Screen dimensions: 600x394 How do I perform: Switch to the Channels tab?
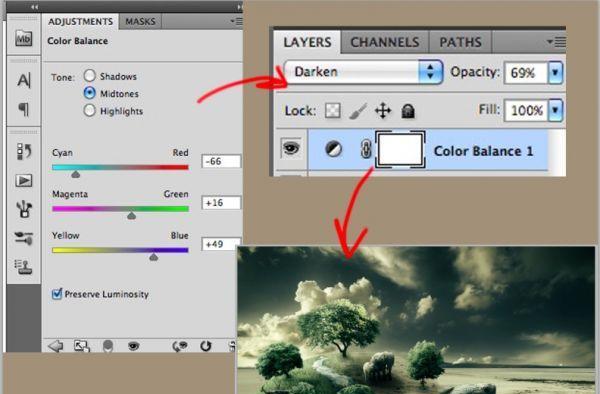pos(385,42)
